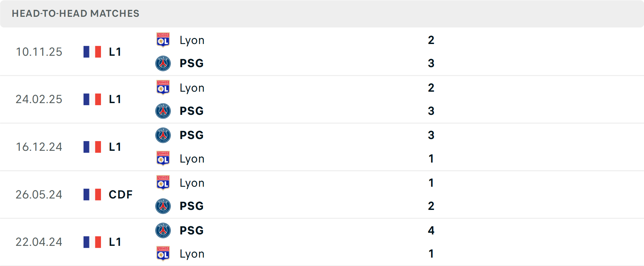Click the L1 competition label of the first match
Screen dimensions: 644x266
pyautogui.click(x=114, y=52)
